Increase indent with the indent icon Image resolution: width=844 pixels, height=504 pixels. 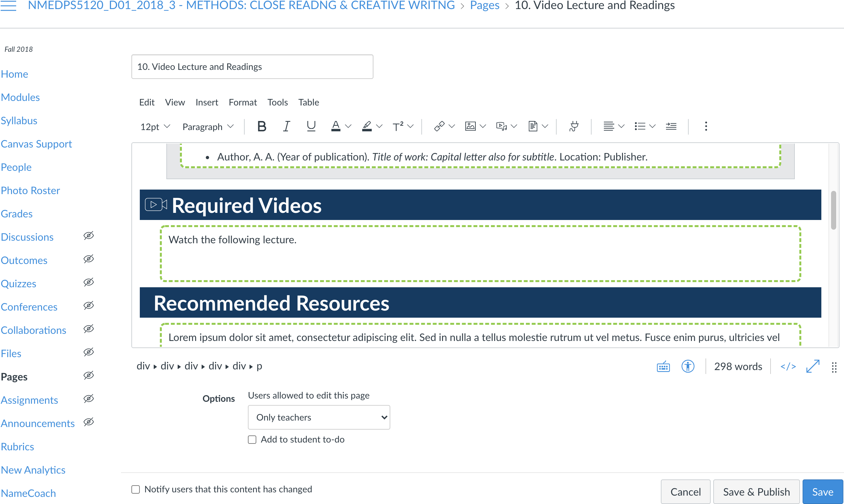[x=671, y=126]
